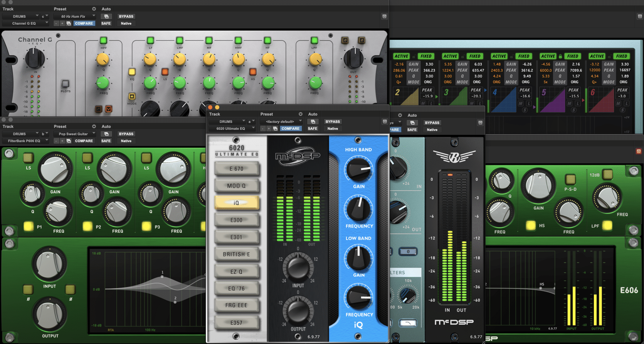Image resolution: width=644 pixels, height=344 pixels.
Task: Click the left phase invert button beside INPUT on FilterBank
Action: tap(28, 289)
